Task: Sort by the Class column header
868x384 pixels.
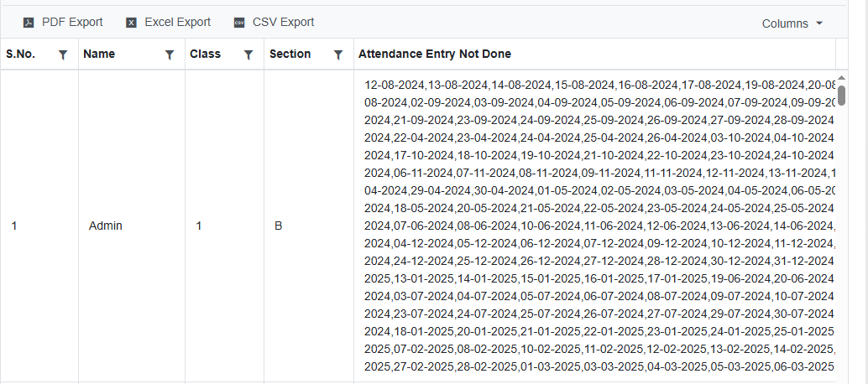Action: [205, 54]
